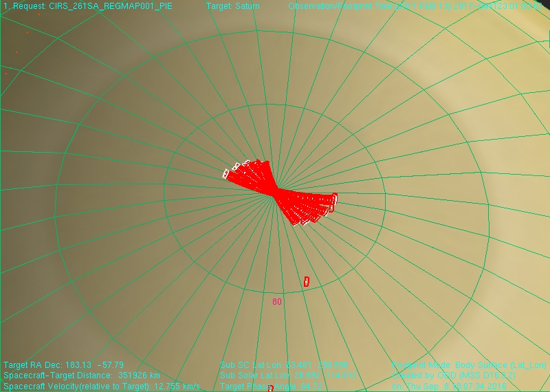Click the 'Target RA Dec: 183.13 -57.79' readout
Screen dimensions: 550x392
coord(63,365)
